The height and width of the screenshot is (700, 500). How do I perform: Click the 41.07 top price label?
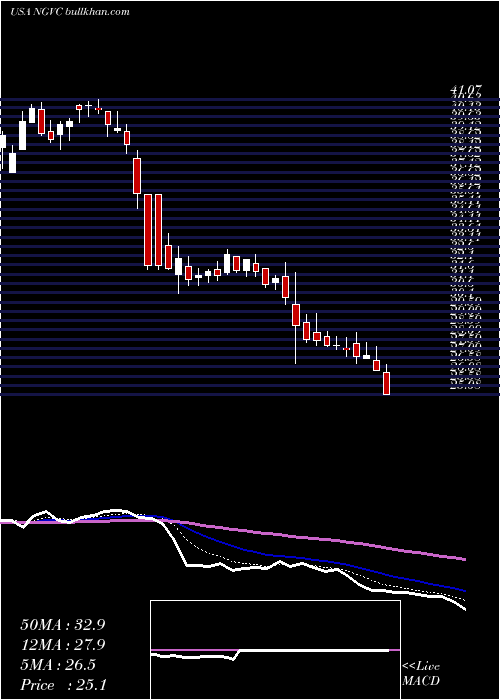466,91
